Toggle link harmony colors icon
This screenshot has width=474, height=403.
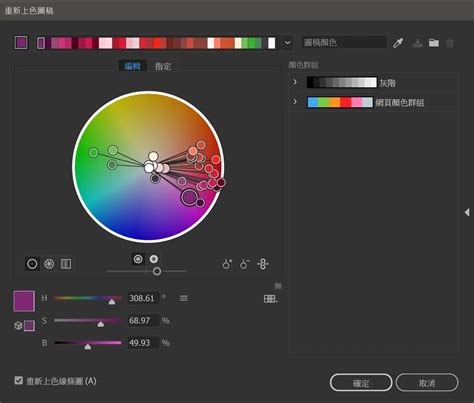coord(263,264)
